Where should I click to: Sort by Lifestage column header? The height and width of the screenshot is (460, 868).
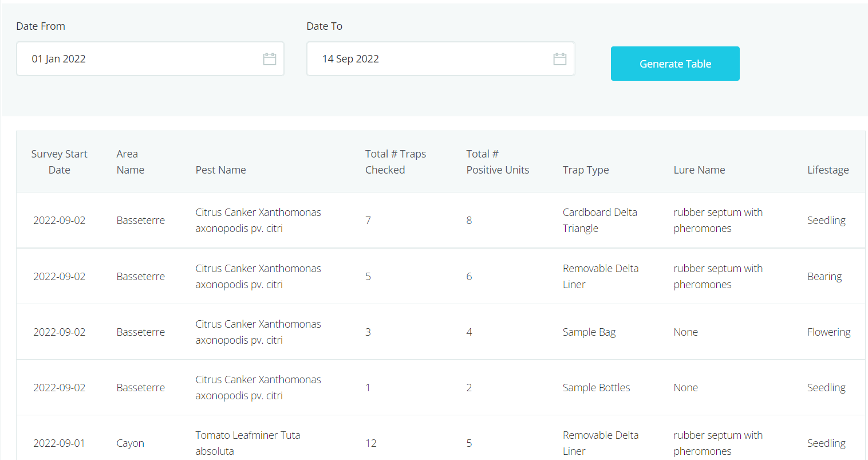pyautogui.click(x=827, y=170)
